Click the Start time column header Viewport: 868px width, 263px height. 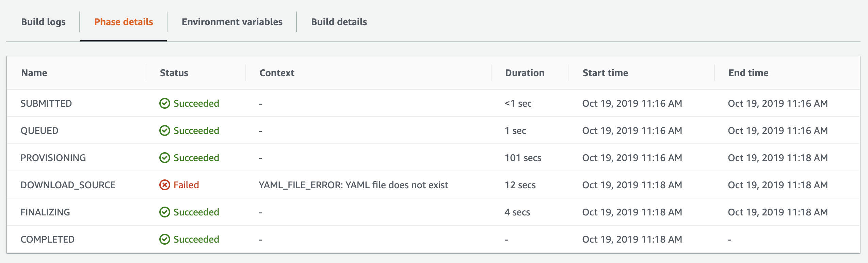(x=605, y=73)
